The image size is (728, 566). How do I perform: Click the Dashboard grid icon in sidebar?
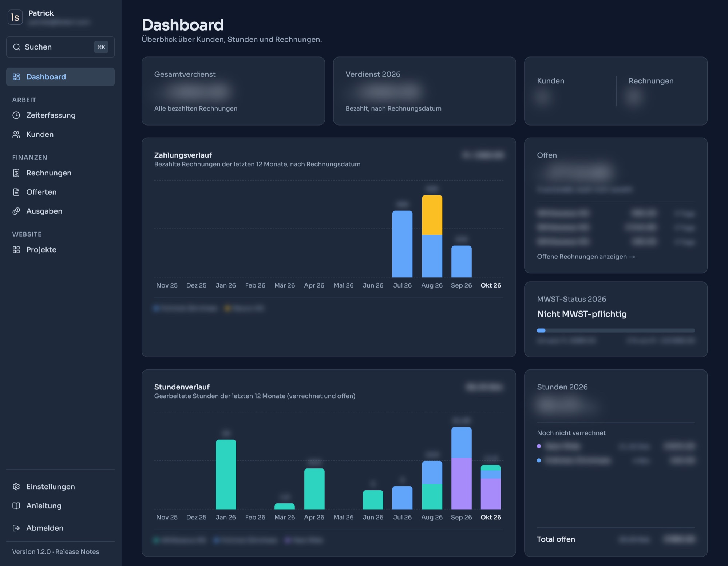[16, 77]
